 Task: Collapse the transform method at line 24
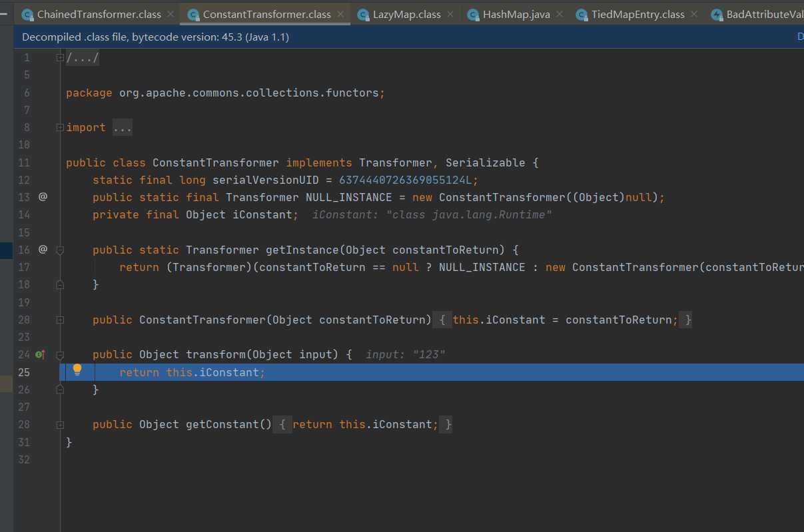pos(60,354)
